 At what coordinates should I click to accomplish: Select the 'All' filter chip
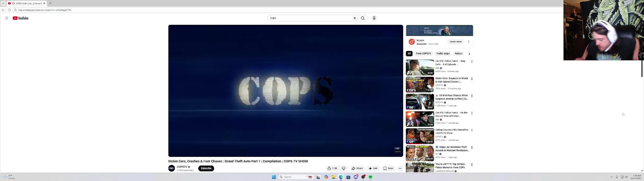click(409, 54)
